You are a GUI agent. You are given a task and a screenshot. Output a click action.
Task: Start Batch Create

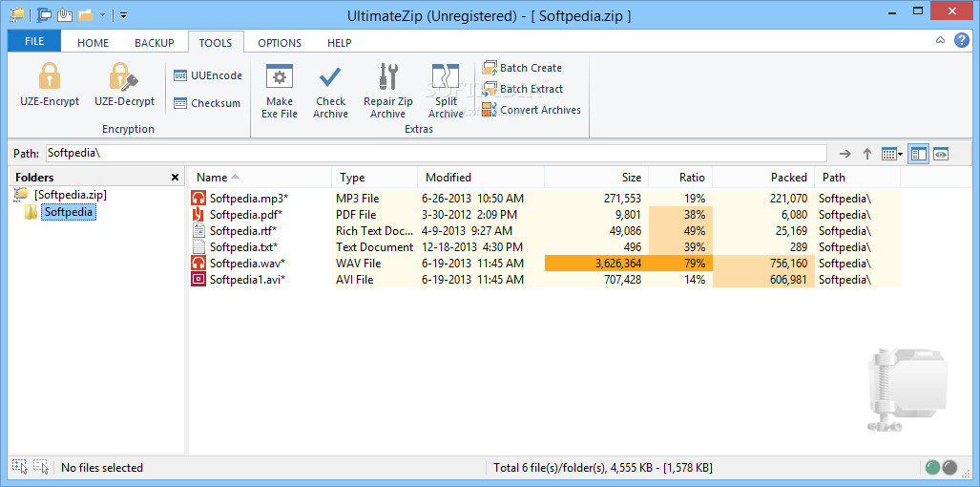[522, 68]
